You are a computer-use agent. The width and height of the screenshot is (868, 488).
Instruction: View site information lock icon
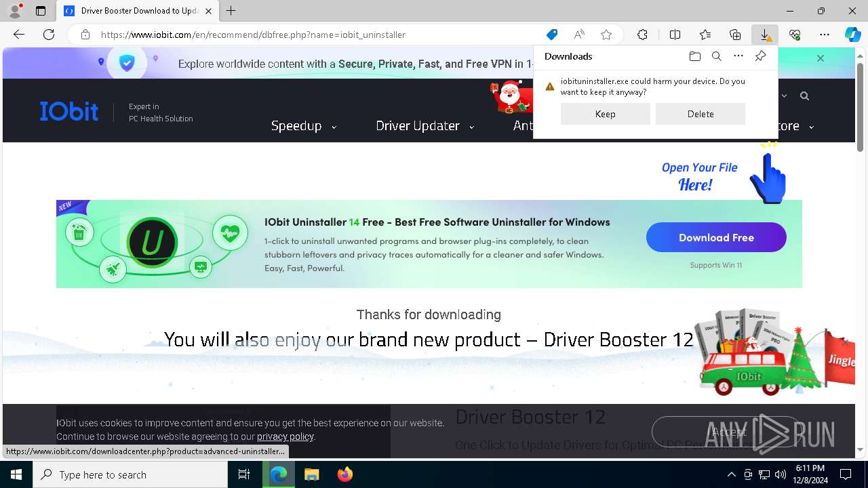pyautogui.click(x=85, y=35)
